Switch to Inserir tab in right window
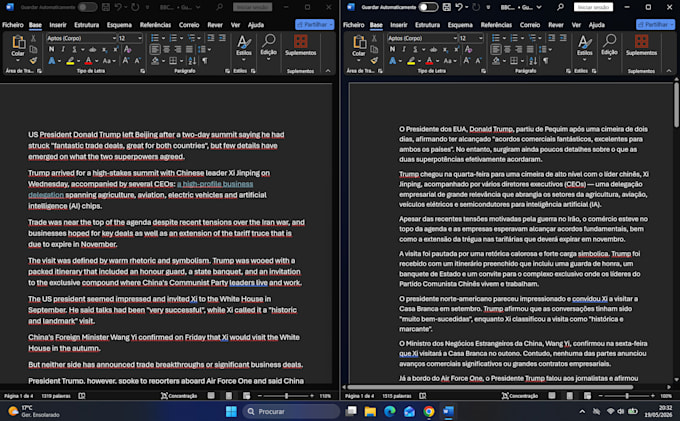680x421 pixels. click(x=399, y=25)
